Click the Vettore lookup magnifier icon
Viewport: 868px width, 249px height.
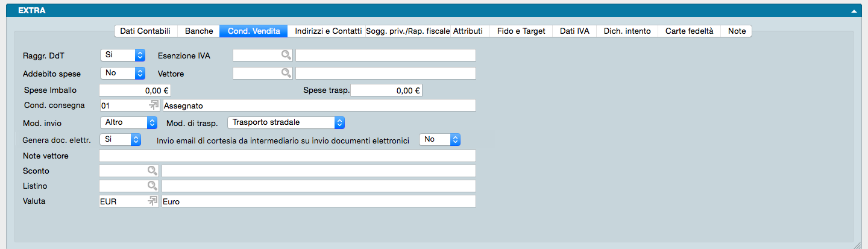(286, 74)
